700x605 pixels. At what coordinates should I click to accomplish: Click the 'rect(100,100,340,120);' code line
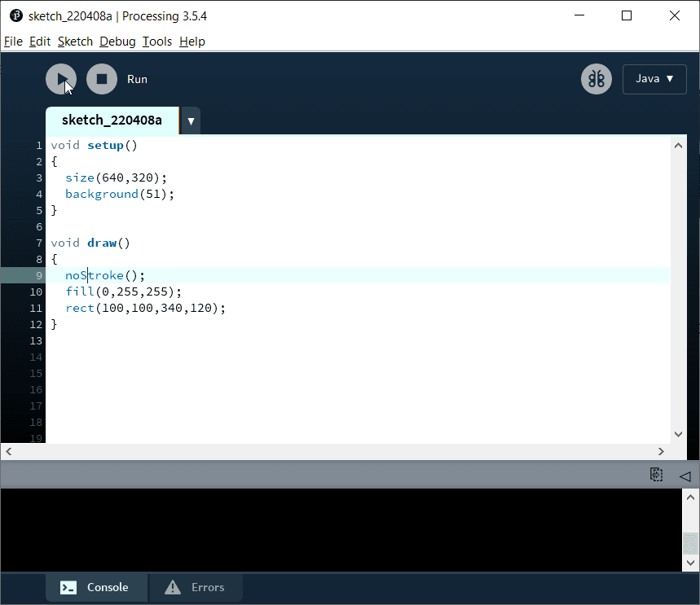click(146, 309)
